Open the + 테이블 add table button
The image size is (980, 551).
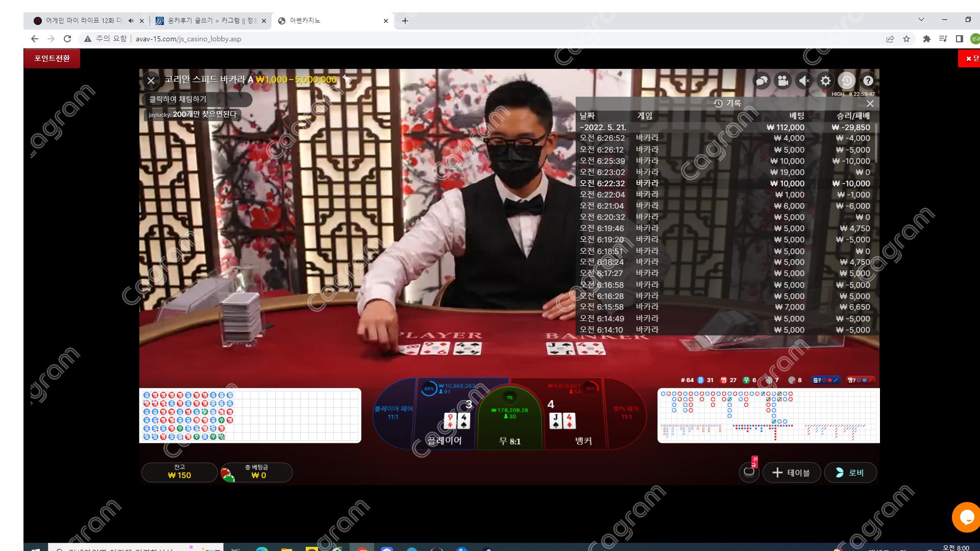792,473
